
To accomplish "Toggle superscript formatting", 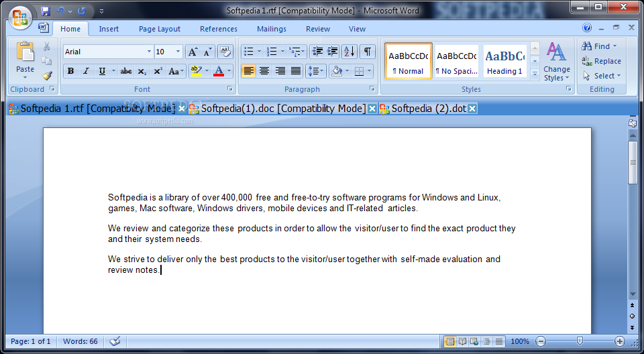I will 158,71.
